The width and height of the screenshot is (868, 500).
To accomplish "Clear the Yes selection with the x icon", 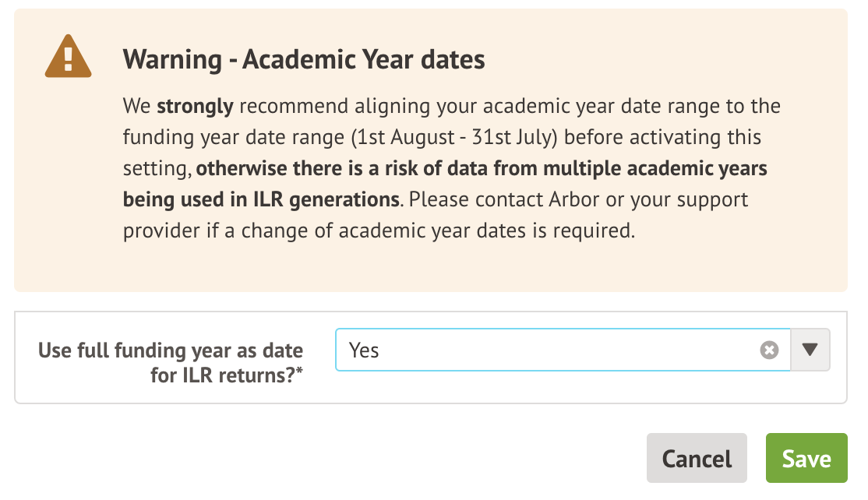I will tap(769, 350).
